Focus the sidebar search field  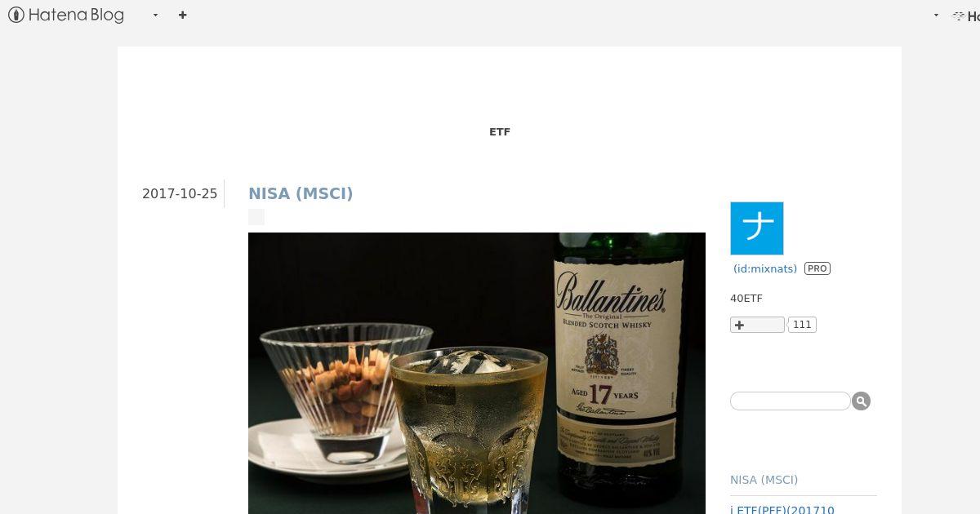pyautogui.click(x=790, y=401)
